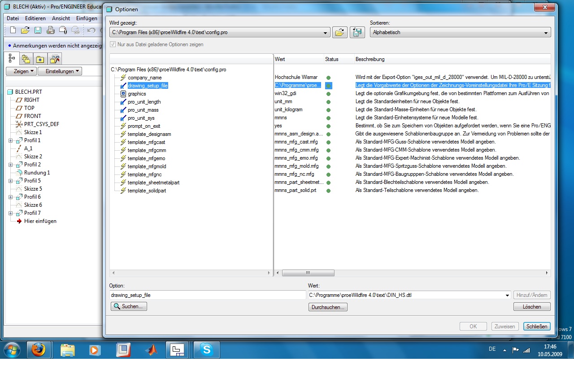The width and height of the screenshot is (574, 392).
Task: Open the Sortieren dropdown set to Alphabetisch
Action: coord(460,32)
